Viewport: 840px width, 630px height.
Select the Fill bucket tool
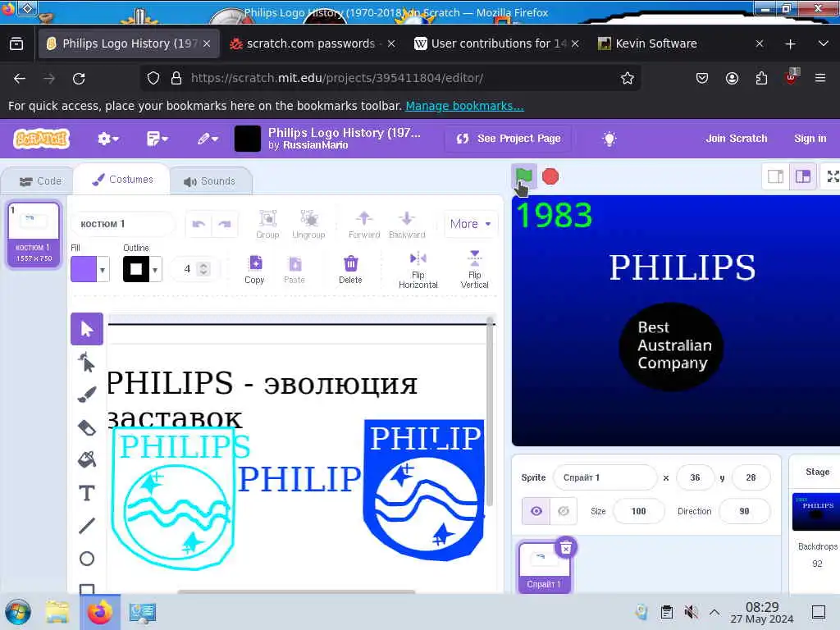point(87,459)
